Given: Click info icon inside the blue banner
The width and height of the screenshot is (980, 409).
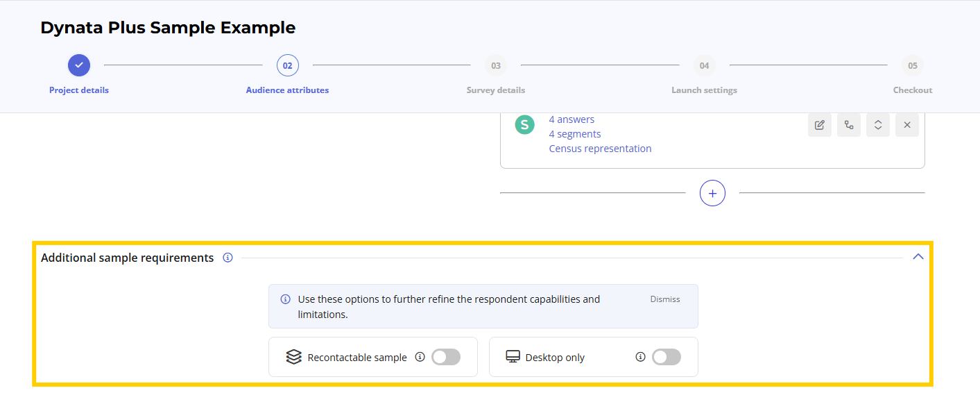Looking at the screenshot, I should click(x=285, y=299).
